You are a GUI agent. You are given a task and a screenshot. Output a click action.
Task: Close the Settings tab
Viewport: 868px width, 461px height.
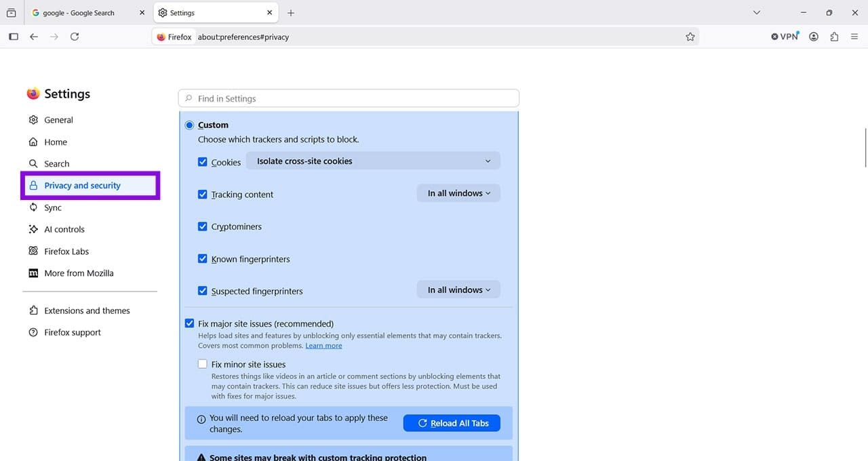point(270,13)
